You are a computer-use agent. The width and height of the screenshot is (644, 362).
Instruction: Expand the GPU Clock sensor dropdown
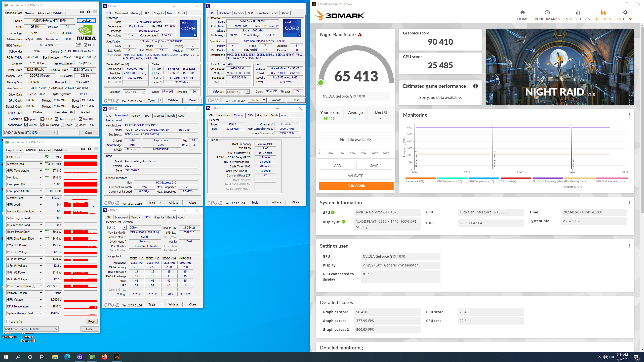coord(41,157)
